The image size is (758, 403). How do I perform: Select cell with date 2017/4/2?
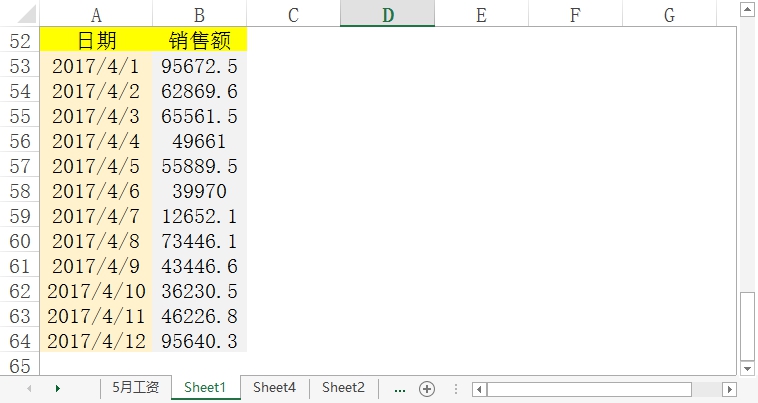[x=96, y=91]
